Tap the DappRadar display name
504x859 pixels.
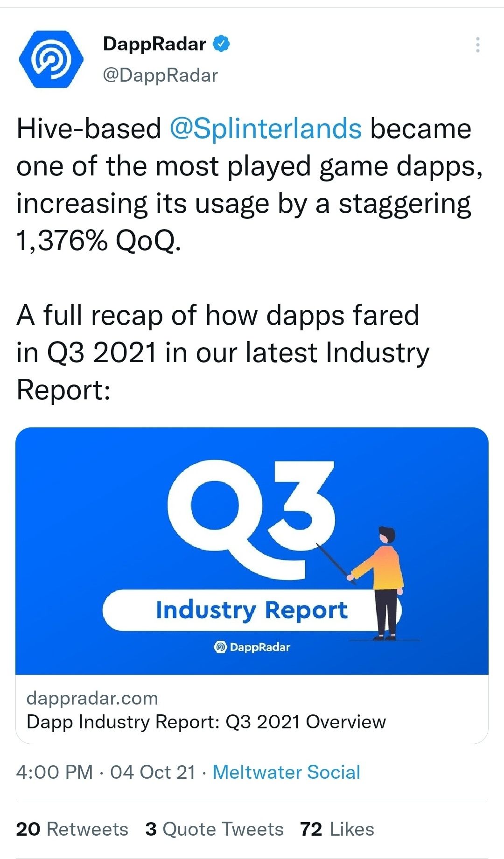(154, 44)
